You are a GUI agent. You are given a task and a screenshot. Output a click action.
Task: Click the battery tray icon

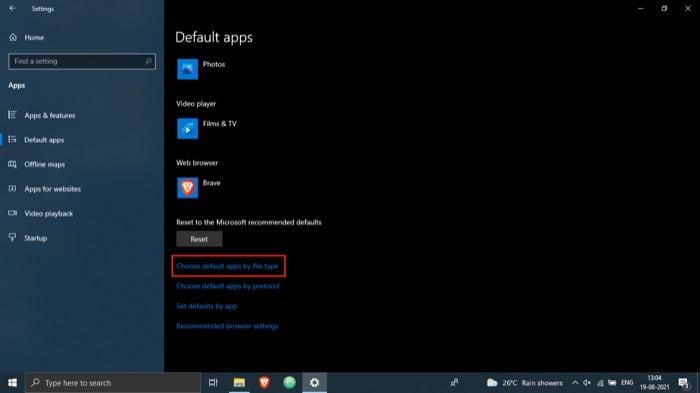[612, 383]
